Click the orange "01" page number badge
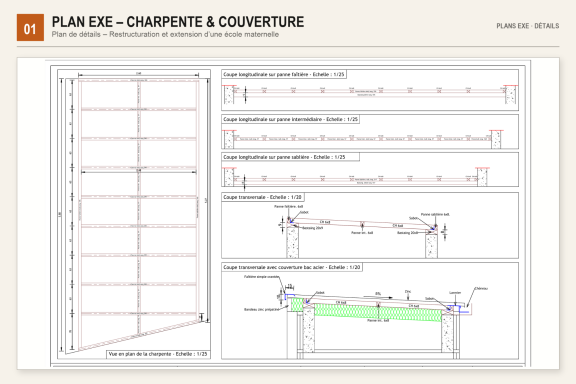Image resolution: width=576 pixels, height=384 pixels. pos(30,28)
